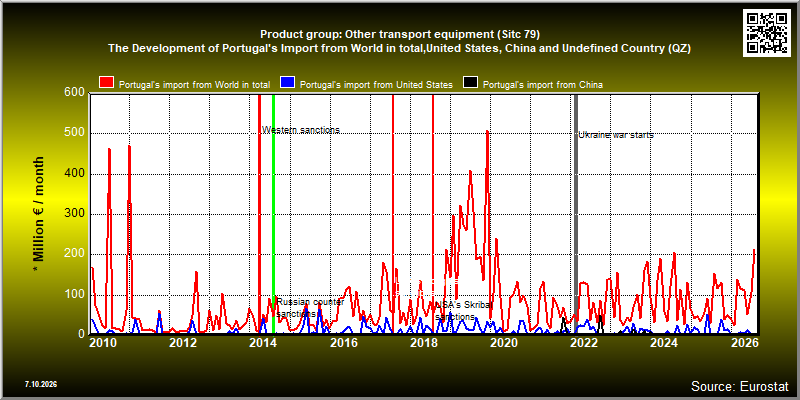800x400 pixels.
Task: Click the 'Western sanctions' annotation
Action: point(301,130)
